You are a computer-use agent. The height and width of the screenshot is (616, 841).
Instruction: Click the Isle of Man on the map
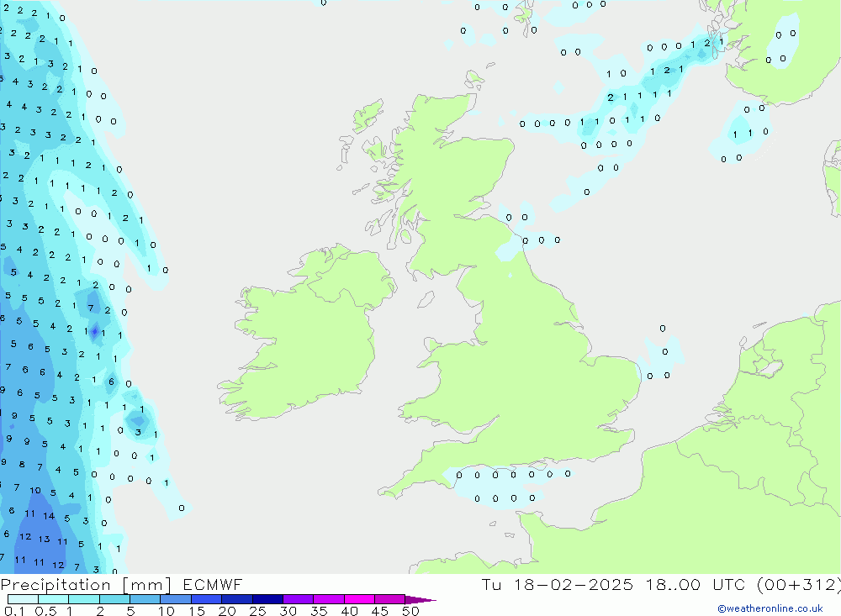(x=426, y=299)
